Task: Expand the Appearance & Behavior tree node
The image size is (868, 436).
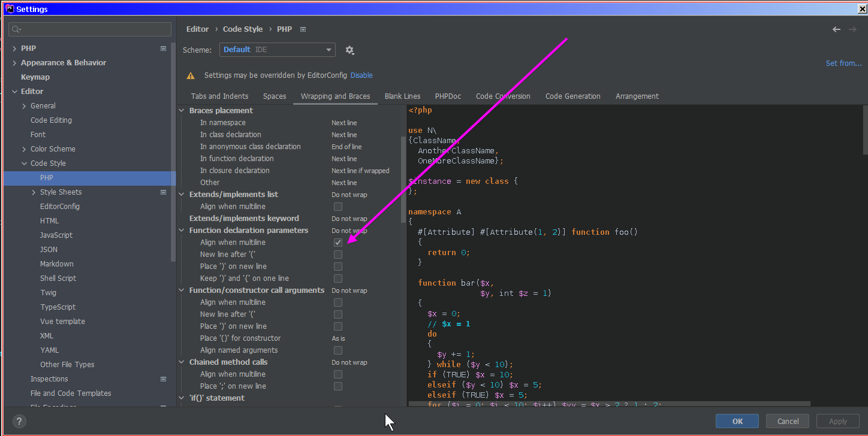Action: (14, 63)
